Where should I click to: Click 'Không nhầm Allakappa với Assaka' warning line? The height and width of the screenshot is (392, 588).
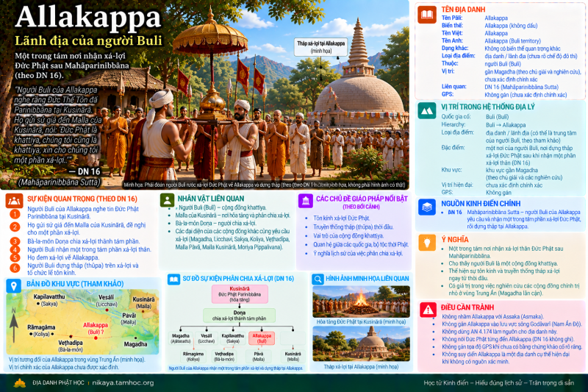(492, 316)
